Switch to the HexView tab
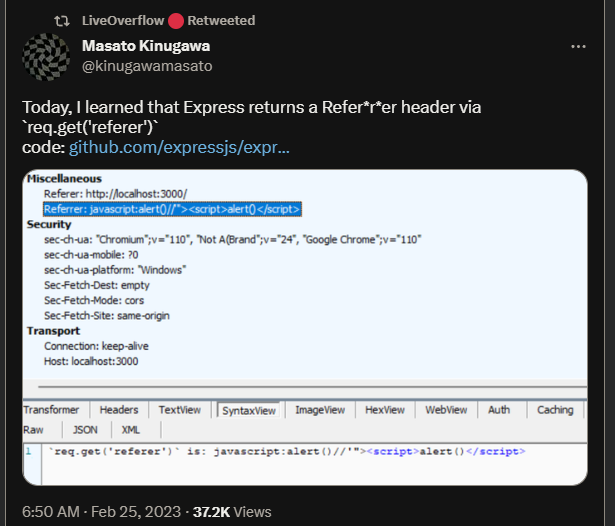The image size is (615, 526). (385, 410)
